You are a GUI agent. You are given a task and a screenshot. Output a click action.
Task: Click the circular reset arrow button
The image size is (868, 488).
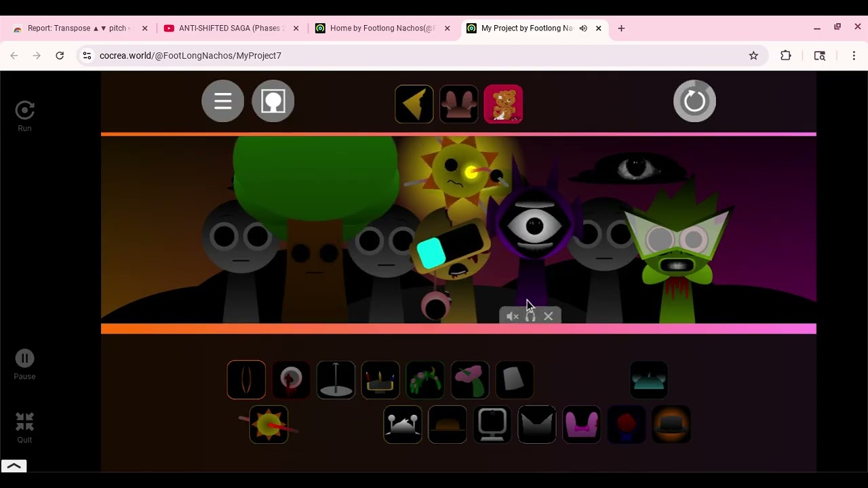coord(694,101)
